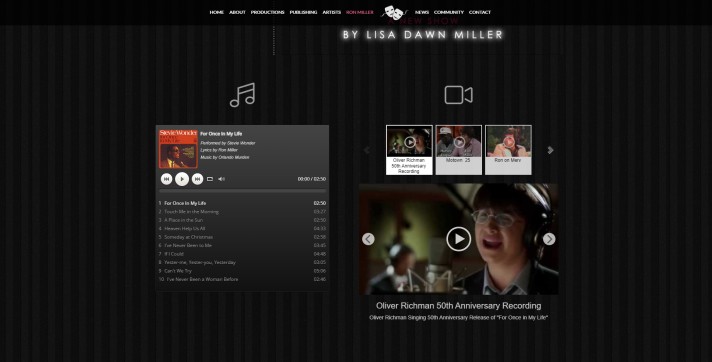The image size is (712, 362).
Task: Toggle the playlist display icon
Action: pyautogui.click(x=210, y=179)
